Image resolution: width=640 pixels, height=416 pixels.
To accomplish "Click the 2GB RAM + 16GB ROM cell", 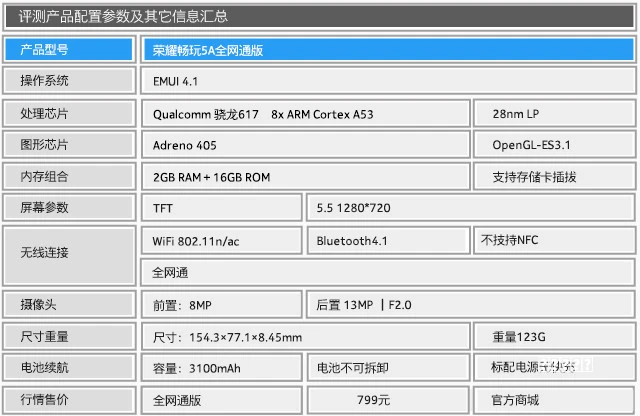I will (306, 177).
